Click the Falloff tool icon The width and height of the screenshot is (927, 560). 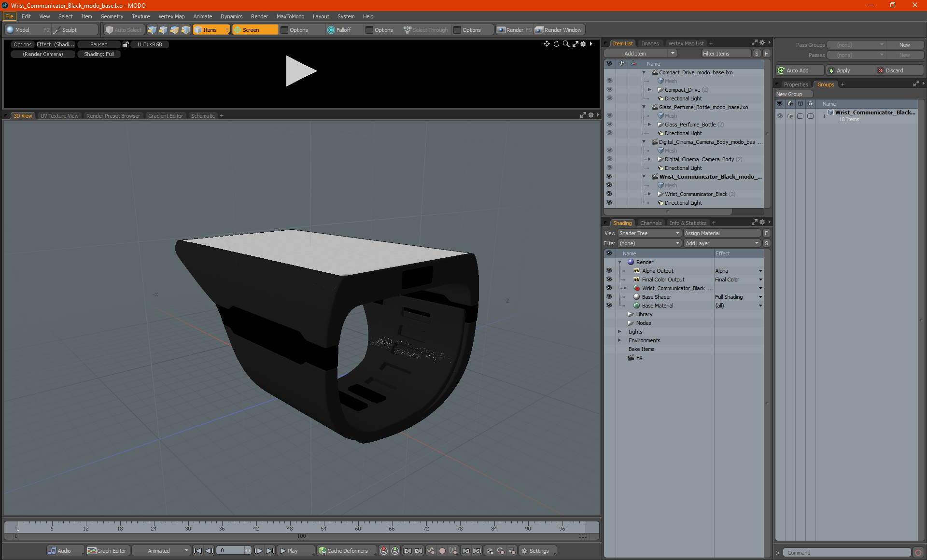331,30
